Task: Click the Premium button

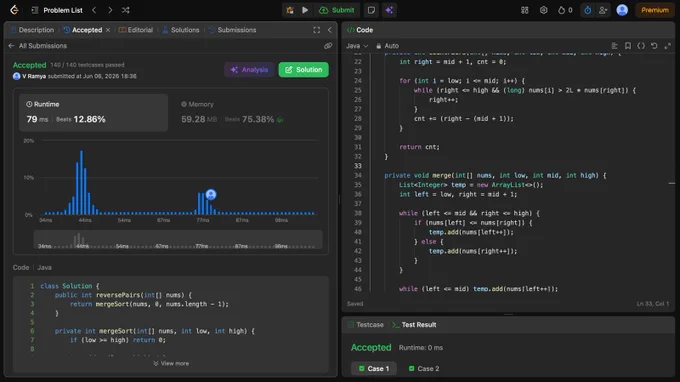Action: point(655,10)
